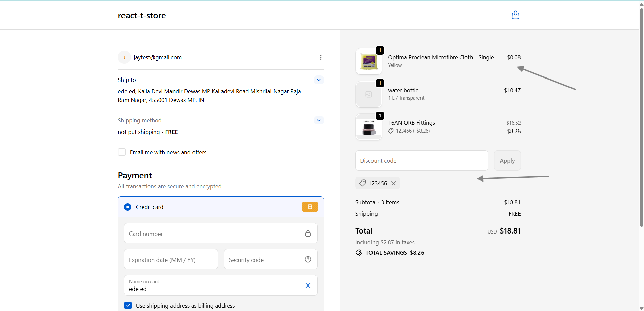The image size is (644, 311).
Task: Uncheck Use shipping address as billing address
Action: click(128, 305)
